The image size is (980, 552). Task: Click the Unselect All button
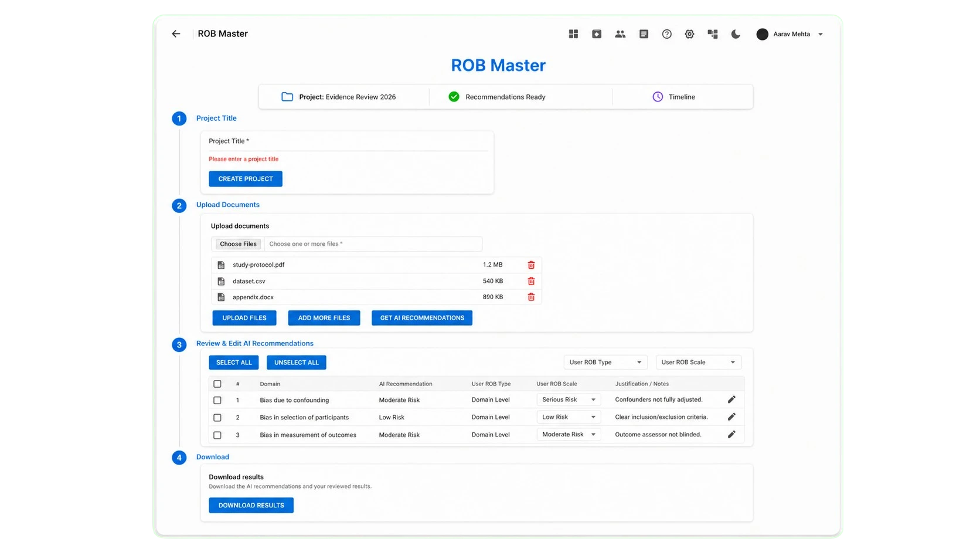pos(297,363)
